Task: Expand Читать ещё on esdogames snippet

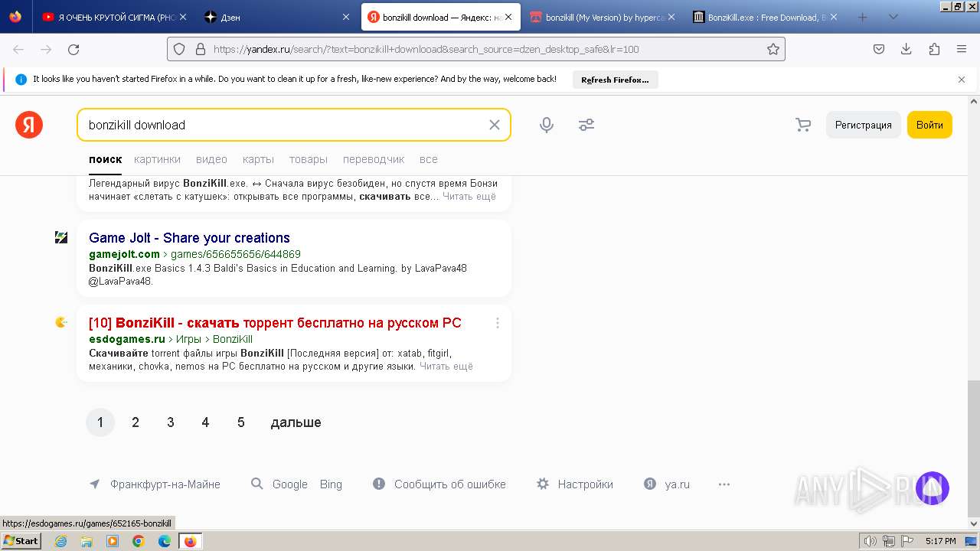Action: (446, 367)
